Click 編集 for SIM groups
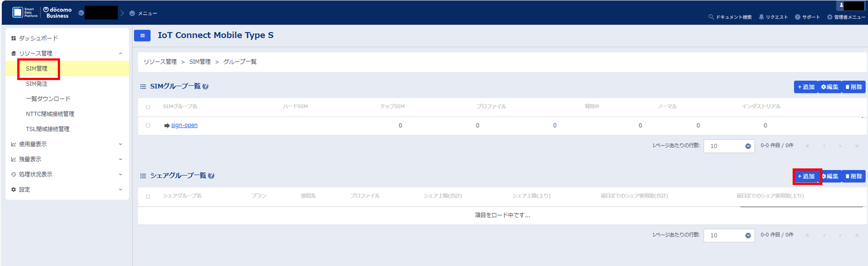Image resolution: width=868 pixels, height=266 pixels. pos(830,87)
